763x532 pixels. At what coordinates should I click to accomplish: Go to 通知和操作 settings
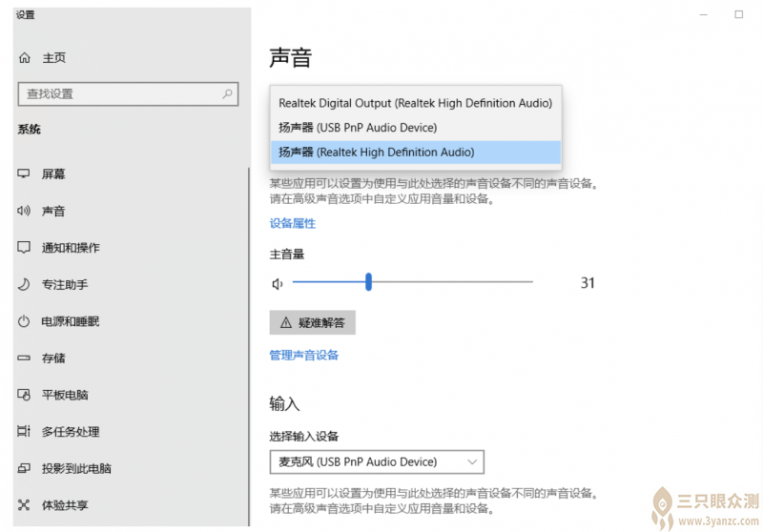click(x=71, y=248)
